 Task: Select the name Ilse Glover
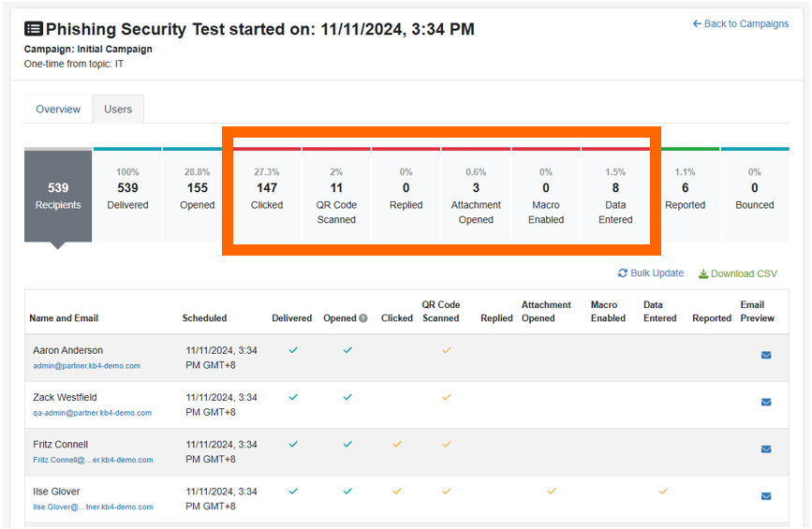tap(56, 492)
